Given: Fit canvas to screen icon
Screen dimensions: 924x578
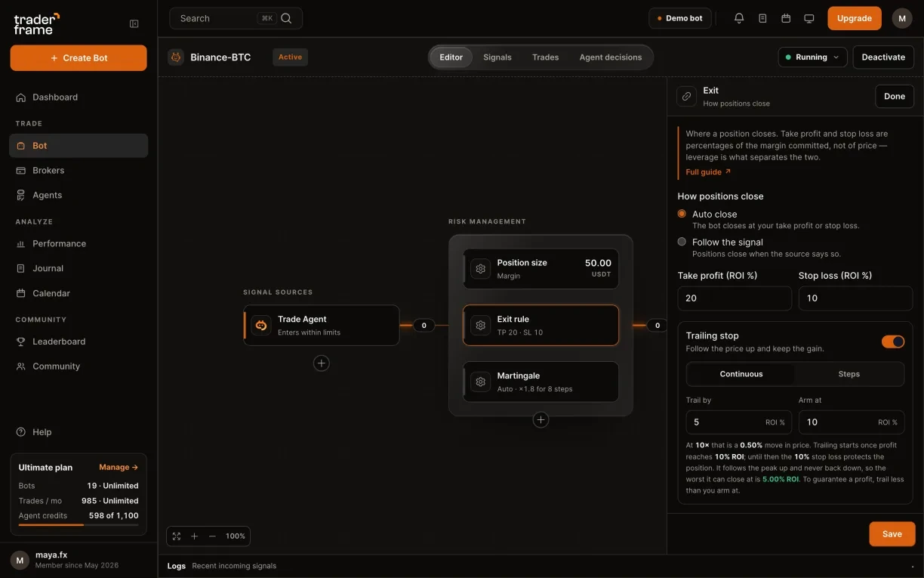Looking at the screenshot, I should tap(177, 536).
